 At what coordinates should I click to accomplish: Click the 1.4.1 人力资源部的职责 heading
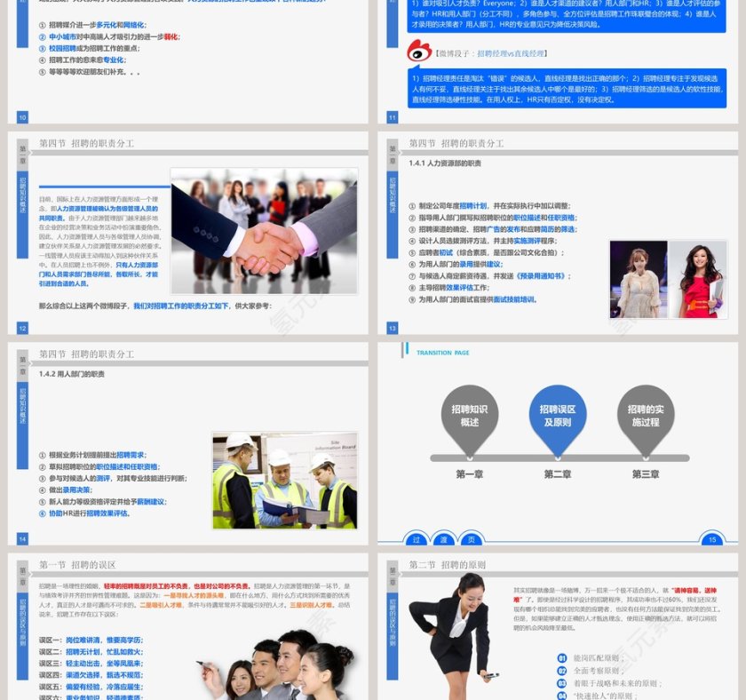pyautogui.click(x=445, y=163)
